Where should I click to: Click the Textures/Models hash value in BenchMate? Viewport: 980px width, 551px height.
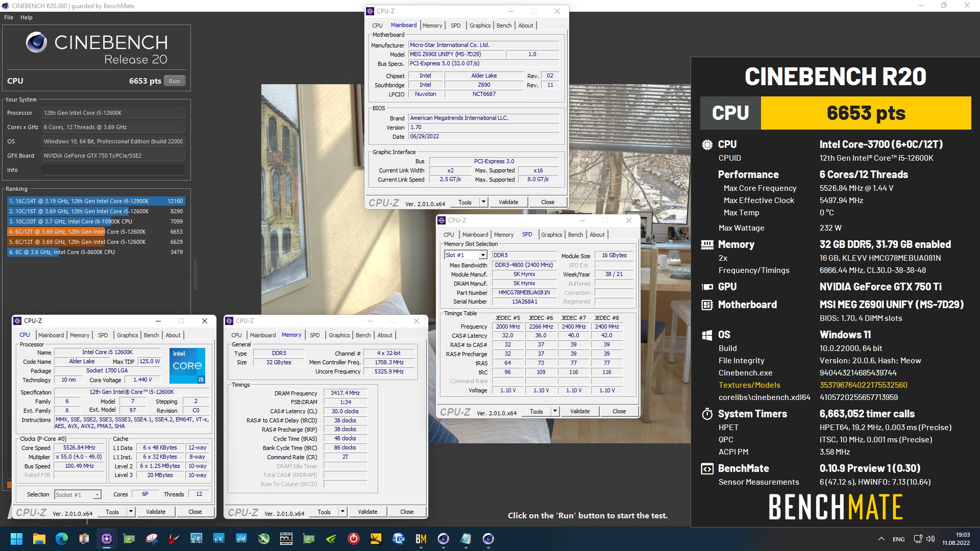coord(863,385)
